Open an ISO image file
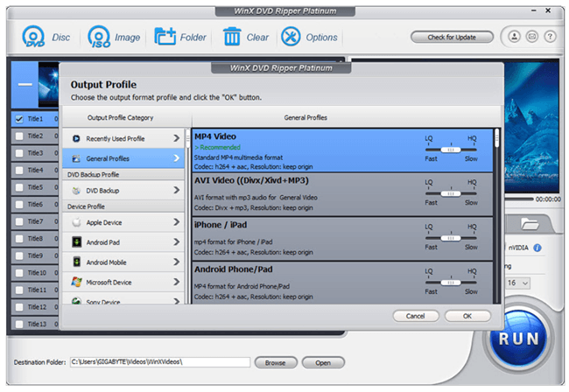 [x=99, y=37]
